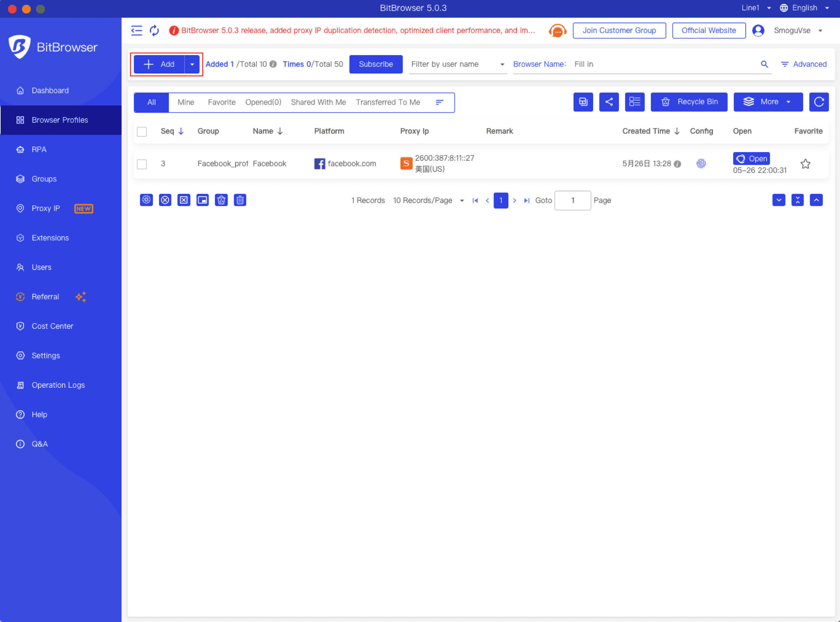This screenshot has height=622, width=840.
Task: Click the trash delete icon below the table
Action: coord(240,200)
